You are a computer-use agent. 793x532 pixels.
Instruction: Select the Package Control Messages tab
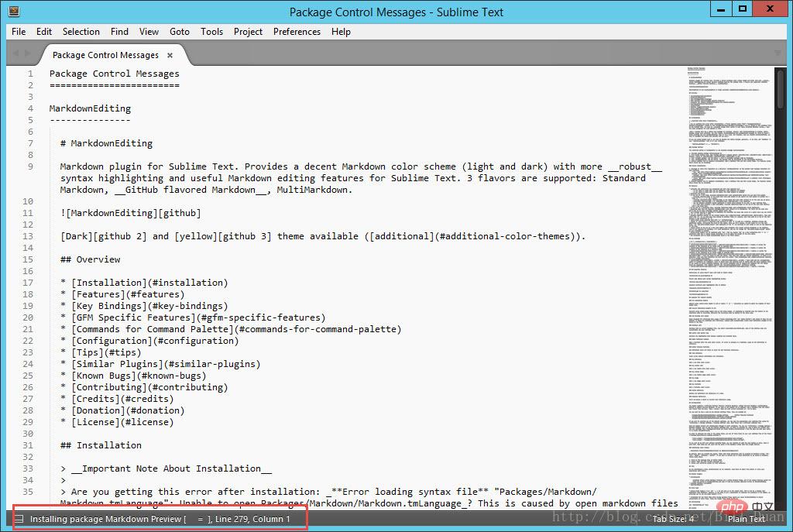tap(105, 55)
